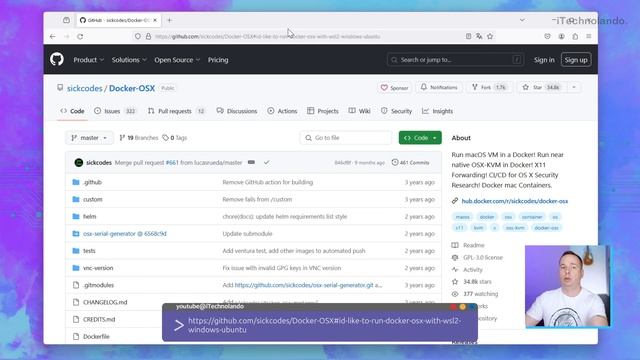Image resolution: width=640 pixels, height=360 pixels.
Task: Open the CHANGELOG.md file
Action: tap(105, 302)
